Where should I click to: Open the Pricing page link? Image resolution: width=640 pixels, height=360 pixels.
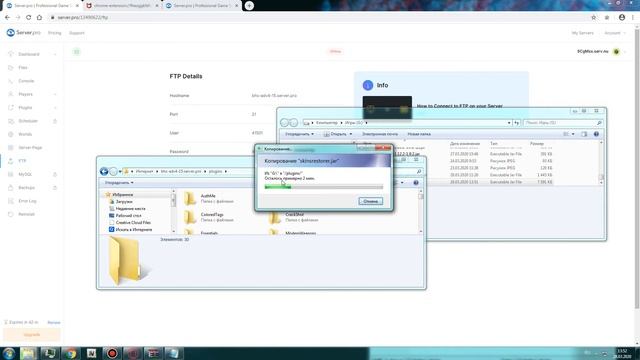coord(54,33)
